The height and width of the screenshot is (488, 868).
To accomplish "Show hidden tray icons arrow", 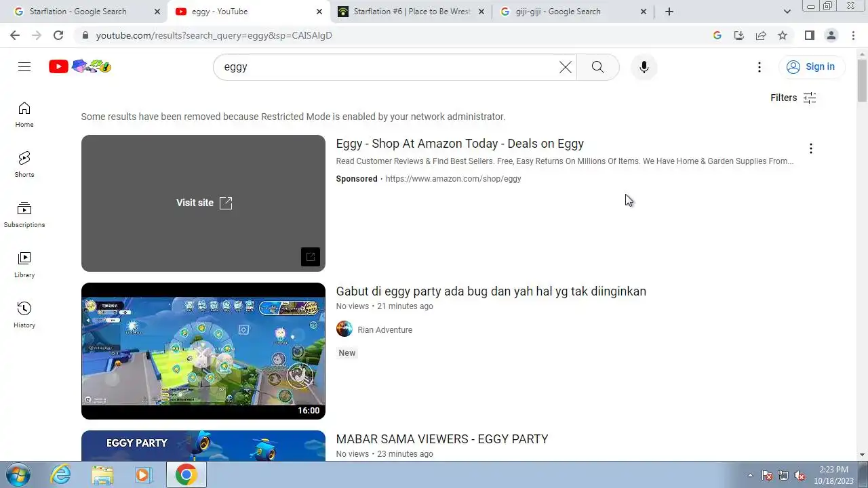I will (750, 475).
